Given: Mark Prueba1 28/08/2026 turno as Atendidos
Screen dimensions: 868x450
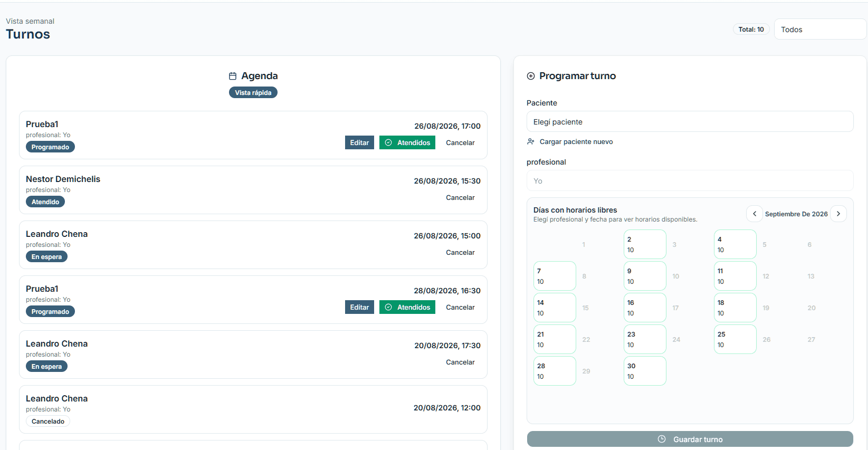Looking at the screenshot, I should click(x=407, y=307).
